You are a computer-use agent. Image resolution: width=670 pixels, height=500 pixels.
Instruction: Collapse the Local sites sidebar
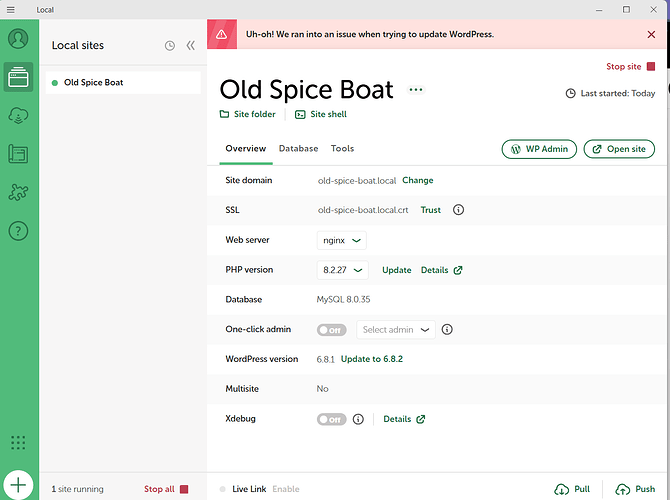click(191, 45)
